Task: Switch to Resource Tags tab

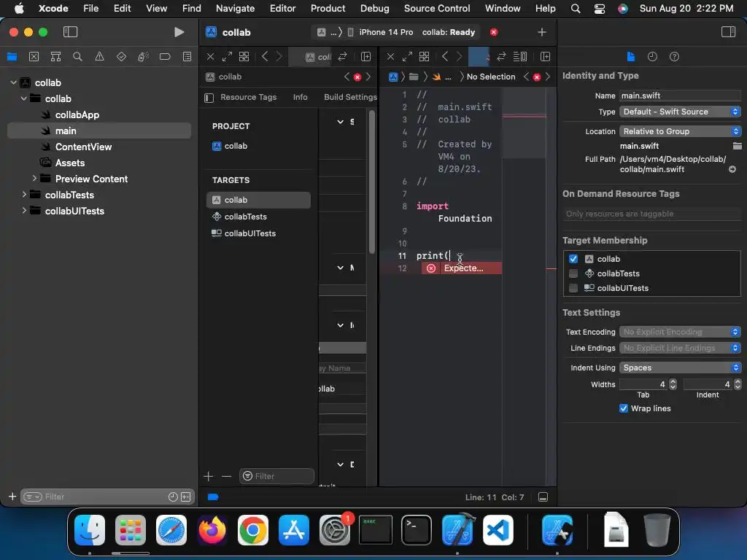Action: click(248, 97)
